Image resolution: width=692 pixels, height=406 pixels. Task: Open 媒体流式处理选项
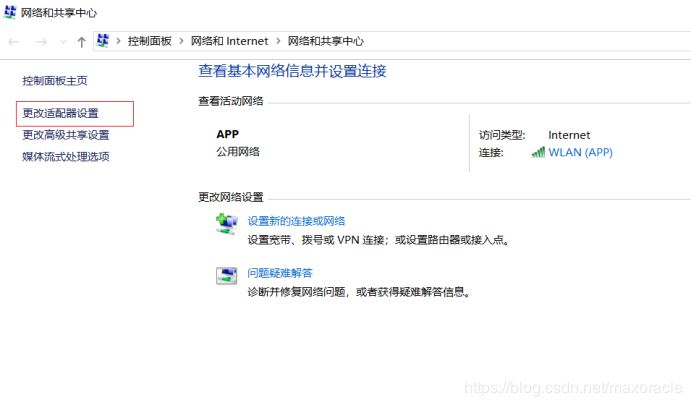[x=65, y=157]
